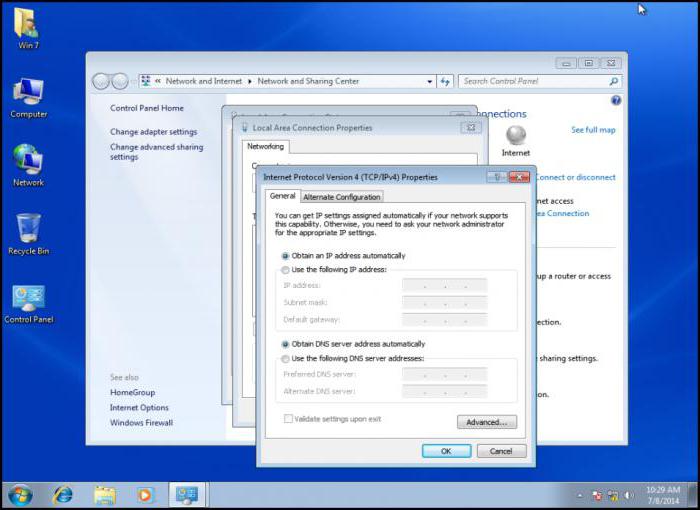Click the network tray icon
Viewport: 700px width, 510px height.
pyautogui.click(x=613, y=495)
